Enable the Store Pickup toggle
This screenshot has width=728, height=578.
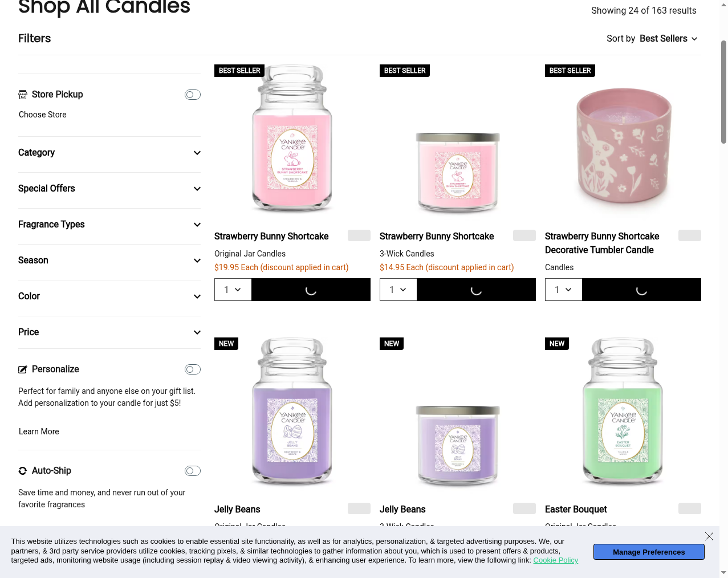coord(193,95)
